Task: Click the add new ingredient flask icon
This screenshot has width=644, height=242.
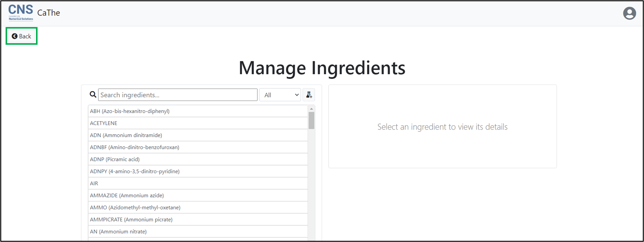Action: pos(309,95)
